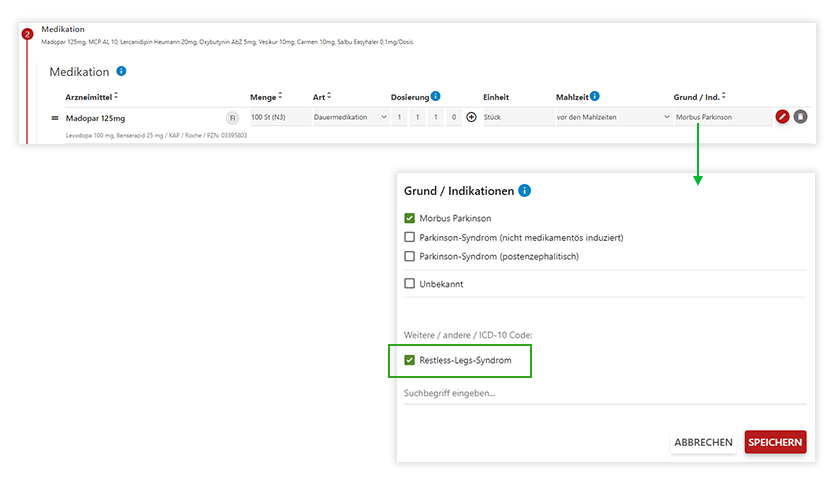
Task: Check Parkinson-Syndrom (nicht medikamentös induziert)
Action: pyautogui.click(x=410, y=237)
